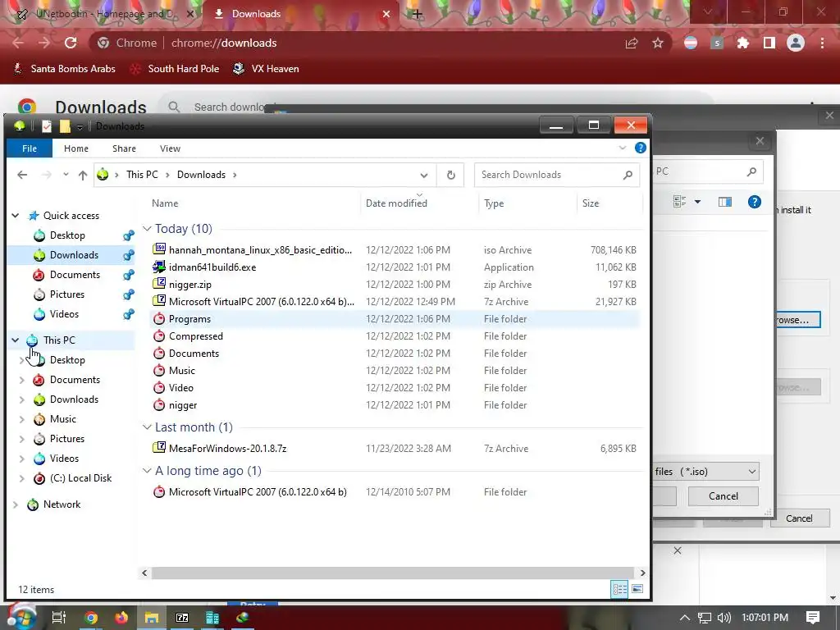Expand the Network tree node

16,504
